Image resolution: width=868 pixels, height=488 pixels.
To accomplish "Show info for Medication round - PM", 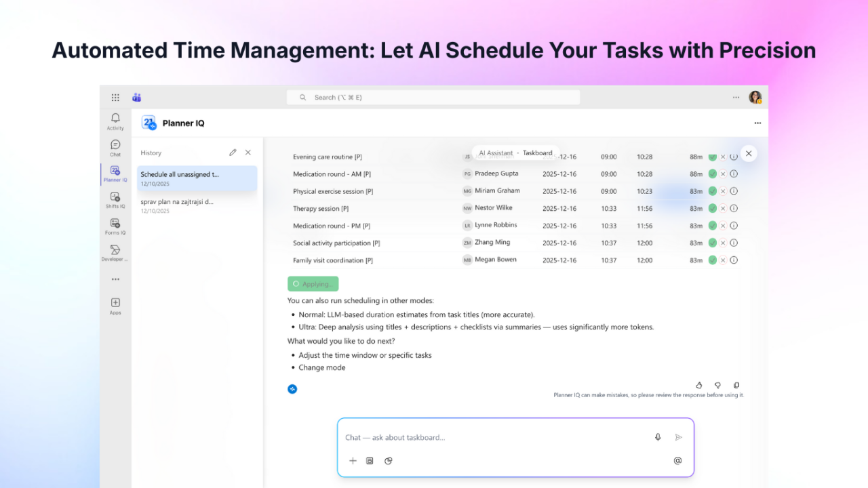I will [x=734, y=226].
